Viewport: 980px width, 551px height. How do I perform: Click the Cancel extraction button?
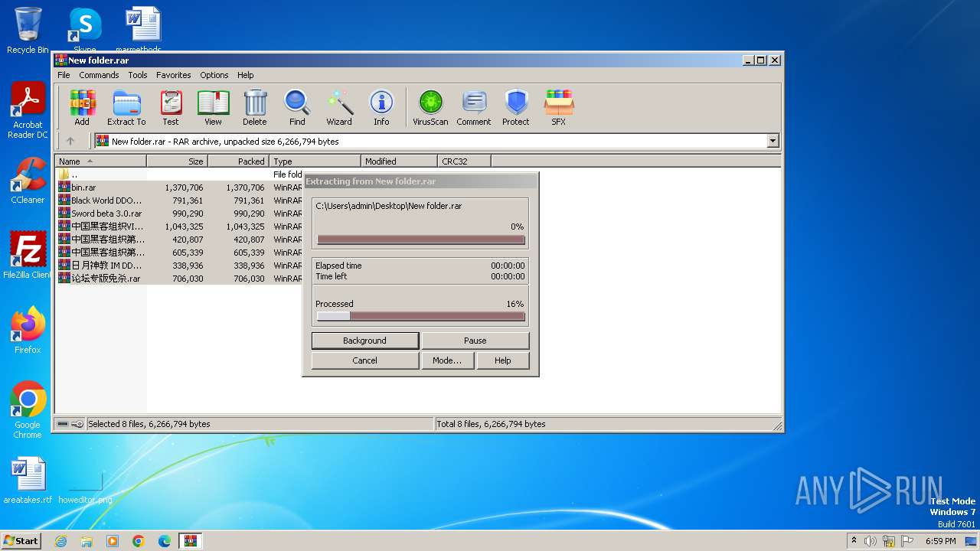pos(365,360)
